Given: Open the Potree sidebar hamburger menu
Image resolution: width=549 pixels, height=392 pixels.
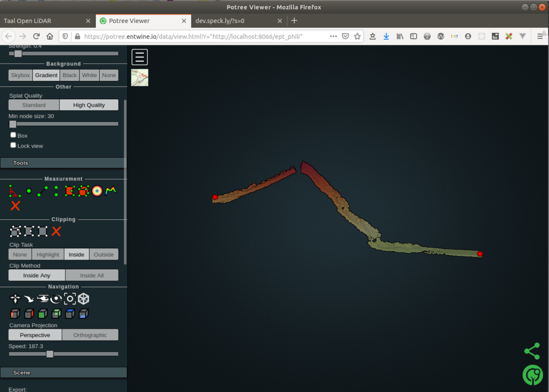Looking at the screenshot, I should click(140, 57).
